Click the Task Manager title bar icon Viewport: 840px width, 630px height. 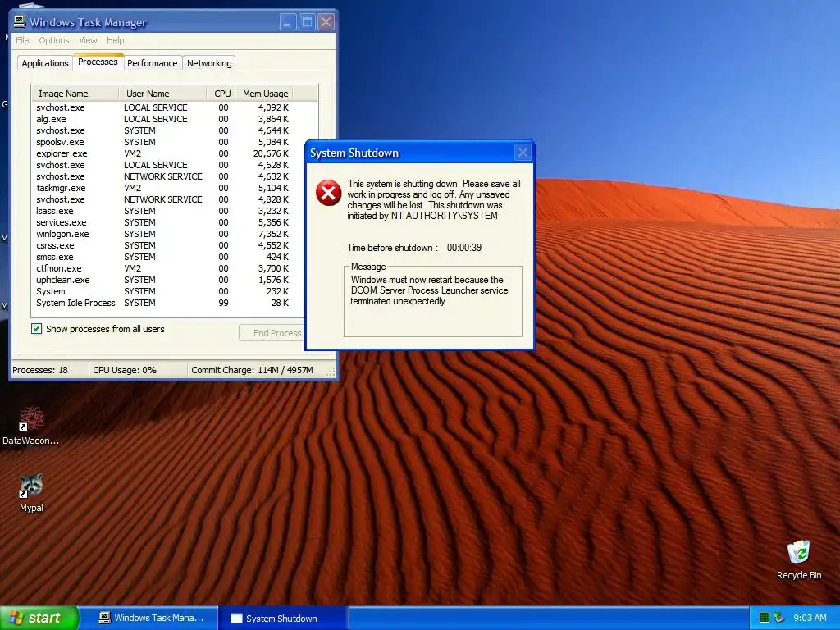pyautogui.click(x=20, y=21)
